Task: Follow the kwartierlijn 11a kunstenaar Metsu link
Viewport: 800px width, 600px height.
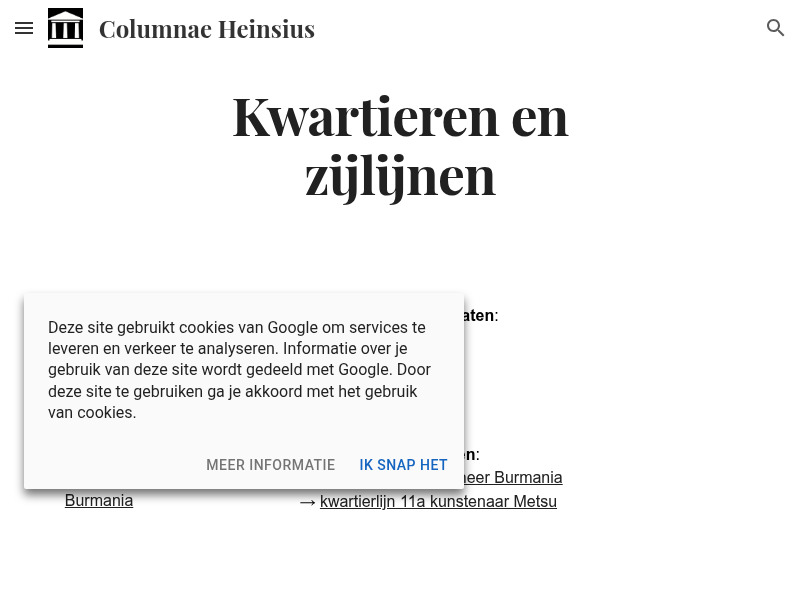Action: tap(438, 501)
